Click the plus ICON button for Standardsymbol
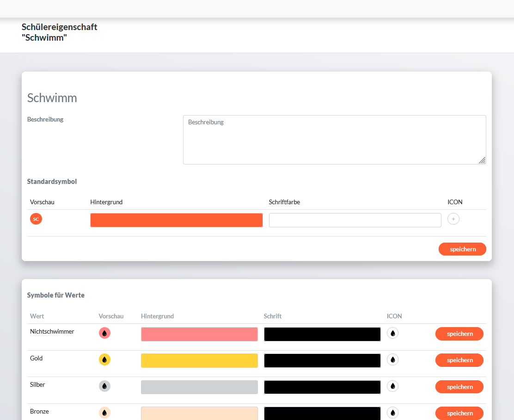The image size is (514, 420). [453, 219]
